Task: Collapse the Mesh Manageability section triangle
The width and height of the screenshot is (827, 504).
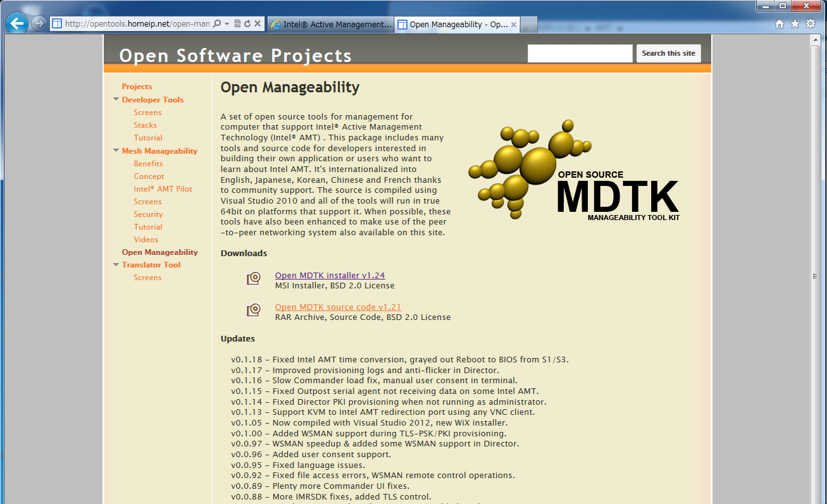Action: pos(116,151)
